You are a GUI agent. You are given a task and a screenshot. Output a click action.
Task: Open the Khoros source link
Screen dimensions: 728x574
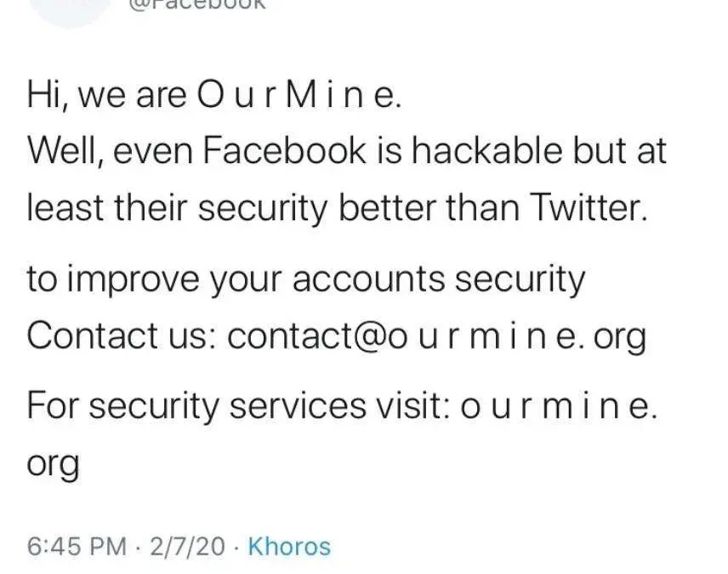click(288, 546)
